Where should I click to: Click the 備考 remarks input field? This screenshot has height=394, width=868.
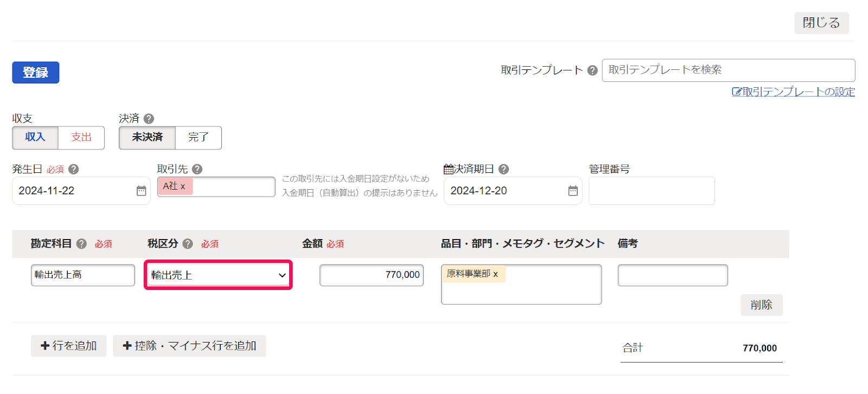tap(673, 275)
